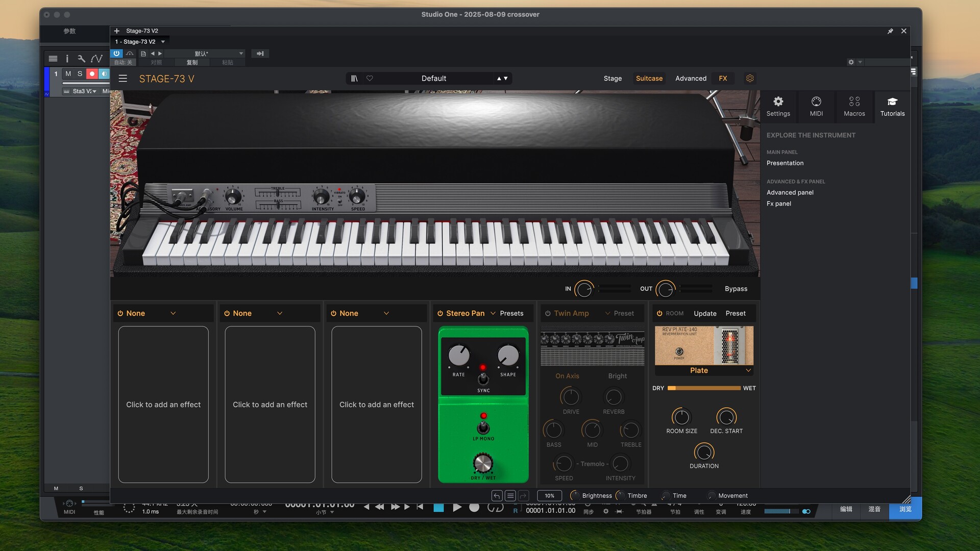Click the DRY WET reverb slider
980x551 pixels.
[704, 389]
